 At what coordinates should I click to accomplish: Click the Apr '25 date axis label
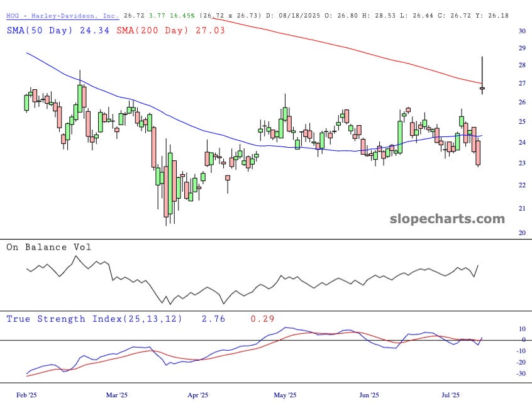point(198,395)
